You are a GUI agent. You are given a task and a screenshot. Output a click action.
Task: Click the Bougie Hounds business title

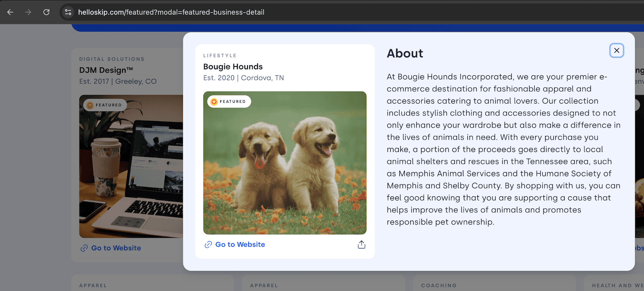click(x=233, y=67)
